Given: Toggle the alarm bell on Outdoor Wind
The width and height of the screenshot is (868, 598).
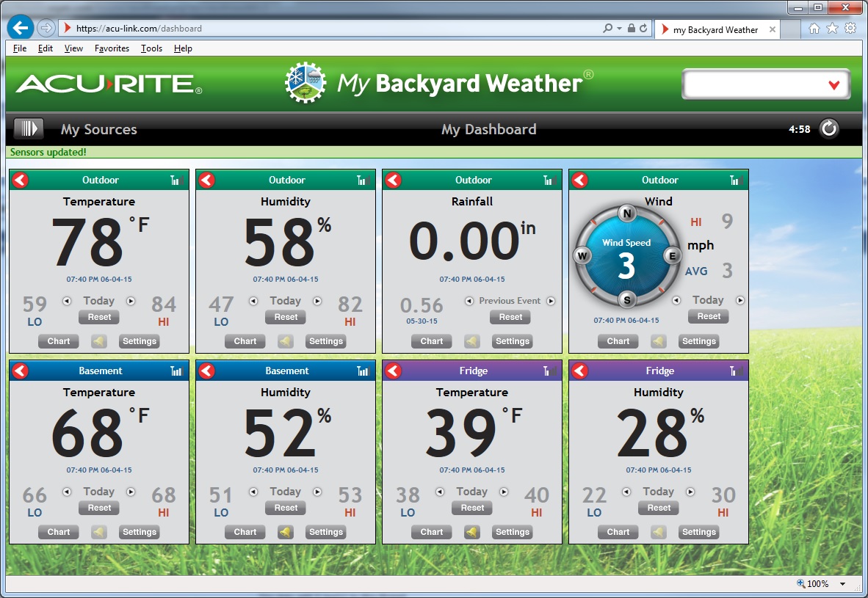Looking at the screenshot, I should point(659,341).
